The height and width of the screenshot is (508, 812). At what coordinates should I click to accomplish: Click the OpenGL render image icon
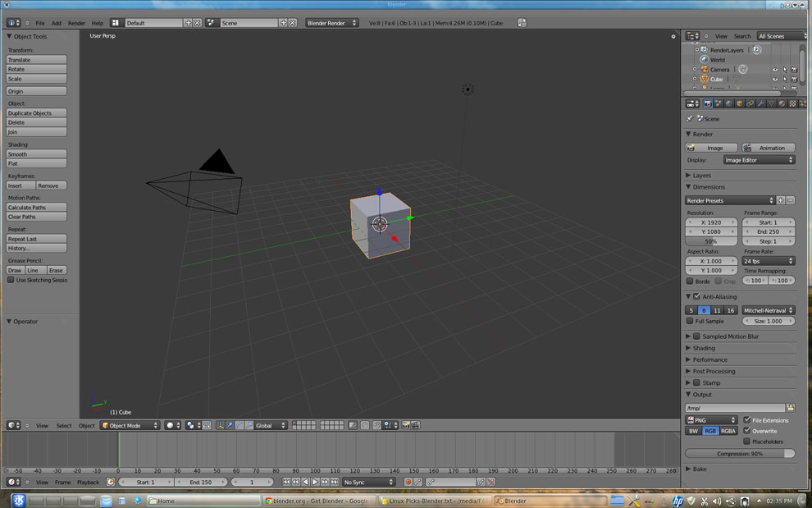point(405,425)
